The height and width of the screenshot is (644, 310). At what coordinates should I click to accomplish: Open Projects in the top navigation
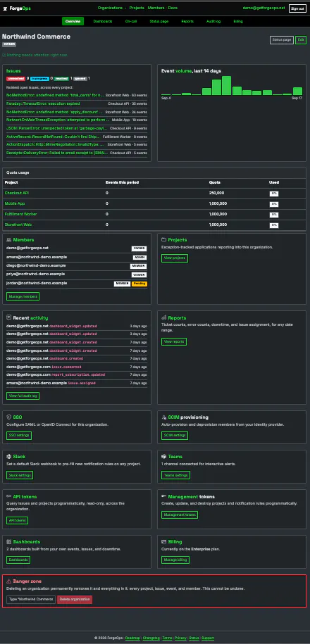[x=137, y=8]
